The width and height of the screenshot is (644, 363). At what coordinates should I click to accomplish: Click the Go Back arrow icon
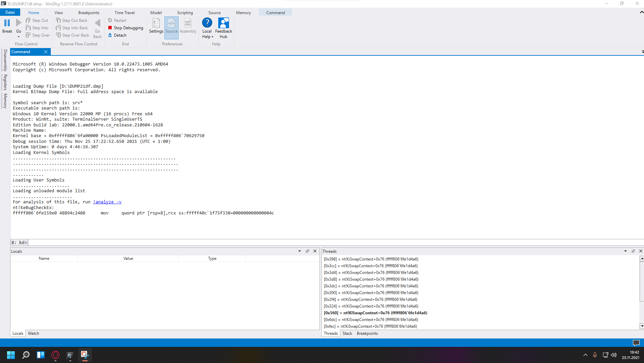pyautogui.click(x=98, y=23)
